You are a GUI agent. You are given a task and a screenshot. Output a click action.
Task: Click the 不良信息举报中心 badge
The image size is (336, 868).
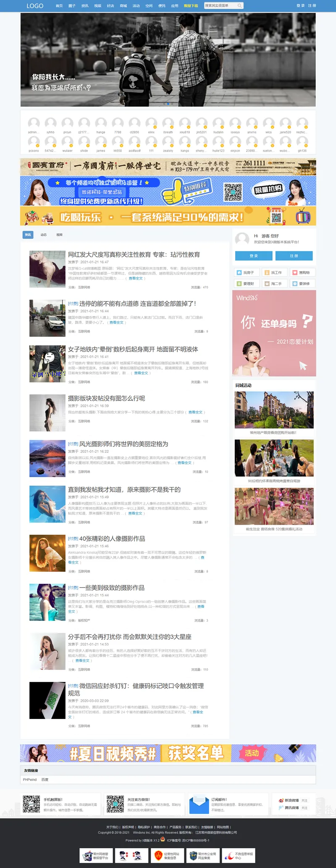tap(239, 855)
